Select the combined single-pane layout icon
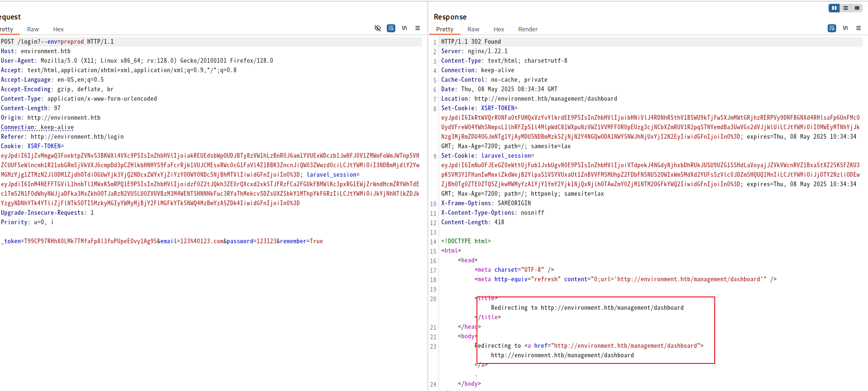 click(857, 8)
